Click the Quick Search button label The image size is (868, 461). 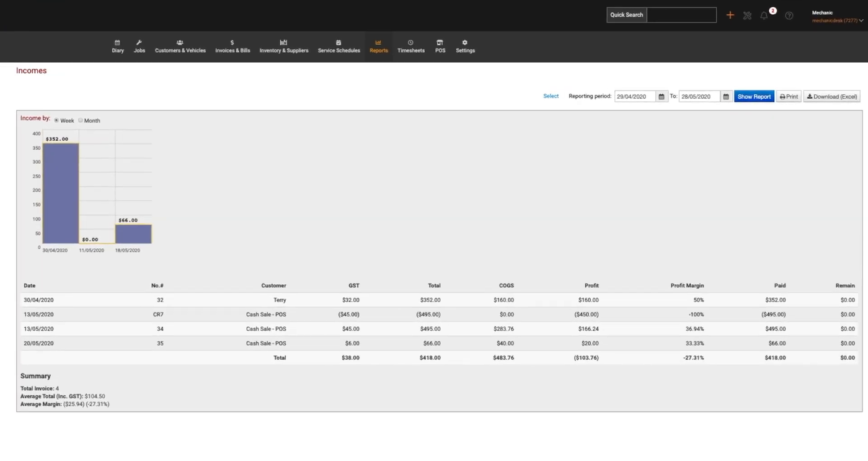[626, 15]
